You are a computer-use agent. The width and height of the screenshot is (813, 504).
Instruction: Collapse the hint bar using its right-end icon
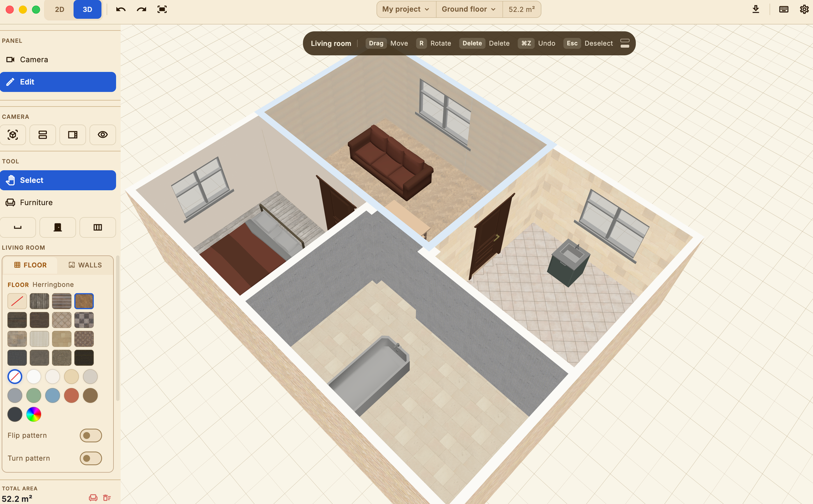pos(625,43)
